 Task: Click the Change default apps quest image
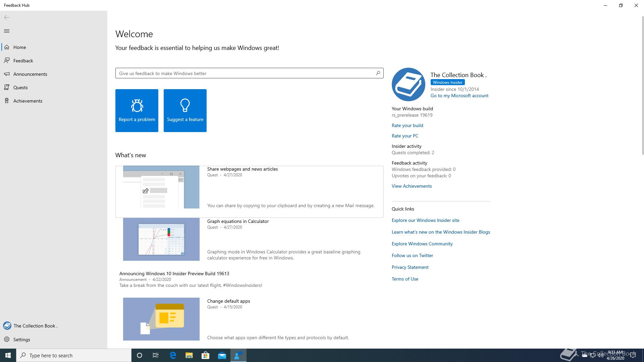161,319
